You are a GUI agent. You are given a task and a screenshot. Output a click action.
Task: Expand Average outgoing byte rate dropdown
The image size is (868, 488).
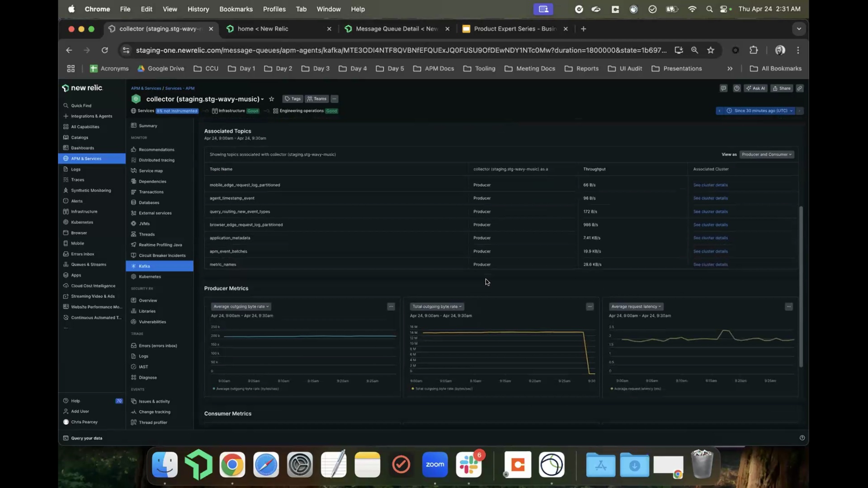[241, 307]
